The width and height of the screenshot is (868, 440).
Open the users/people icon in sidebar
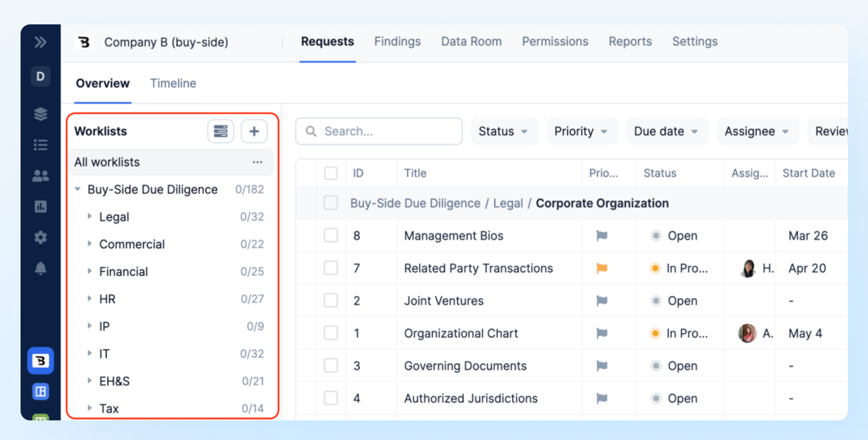(x=41, y=176)
